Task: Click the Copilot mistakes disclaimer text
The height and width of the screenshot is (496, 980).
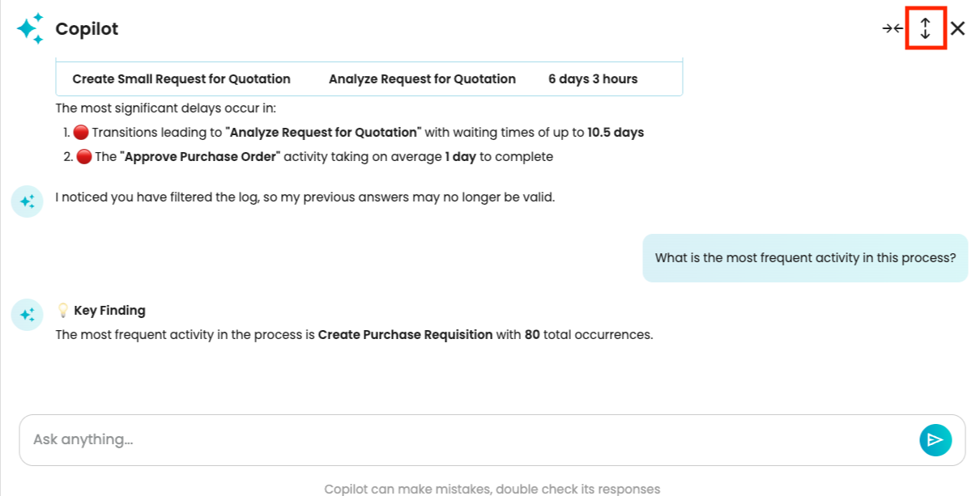Action: click(x=492, y=489)
